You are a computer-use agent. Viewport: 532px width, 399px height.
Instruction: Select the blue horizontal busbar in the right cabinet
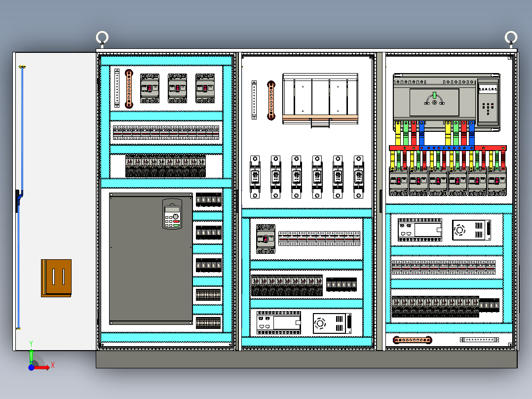pyautogui.click(x=447, y=148)
